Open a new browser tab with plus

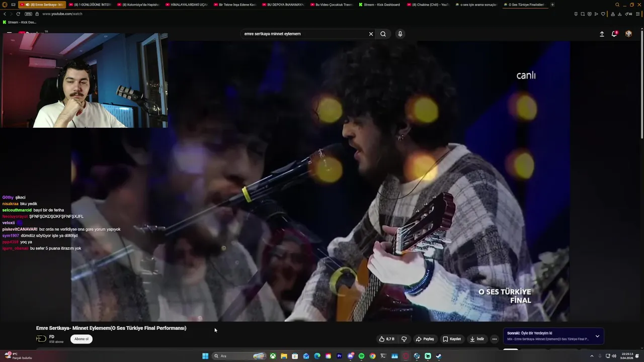[x=552, y=5]
